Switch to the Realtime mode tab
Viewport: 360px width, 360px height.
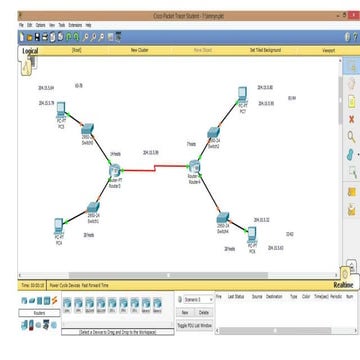pyautogui.click(x=343, y=285)
